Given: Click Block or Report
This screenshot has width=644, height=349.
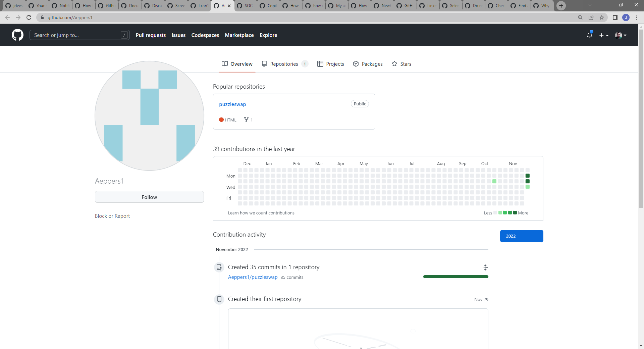Looking at the screenshot, I should point(112,216).
